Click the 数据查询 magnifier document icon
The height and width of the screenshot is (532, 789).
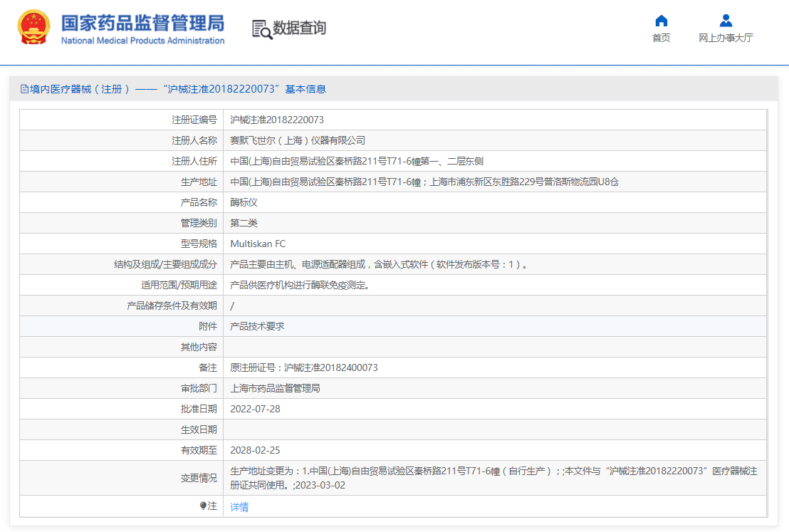[x=262, y=29]
